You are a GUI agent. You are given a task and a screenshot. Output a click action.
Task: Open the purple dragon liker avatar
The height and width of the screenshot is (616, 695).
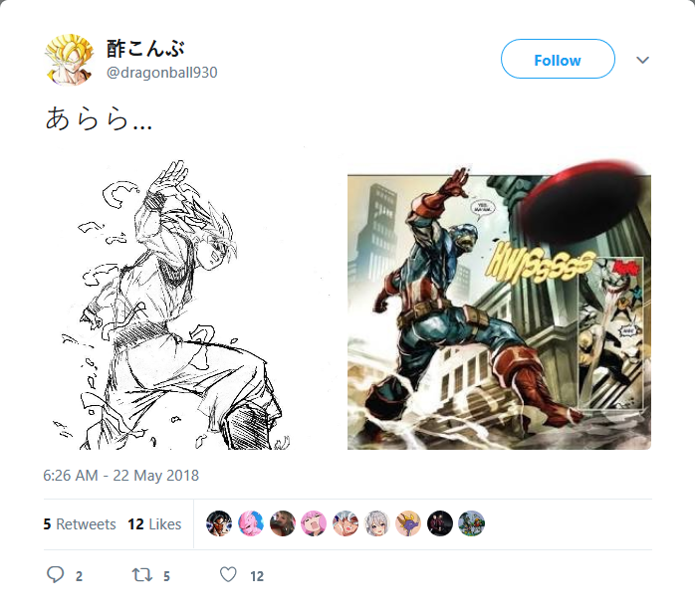408,523
